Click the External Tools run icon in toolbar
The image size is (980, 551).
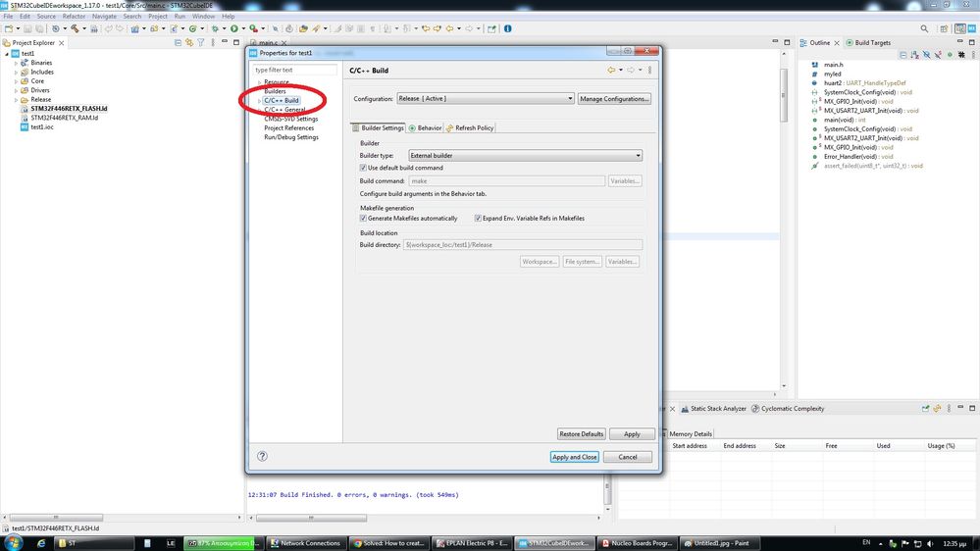(253, 28)
